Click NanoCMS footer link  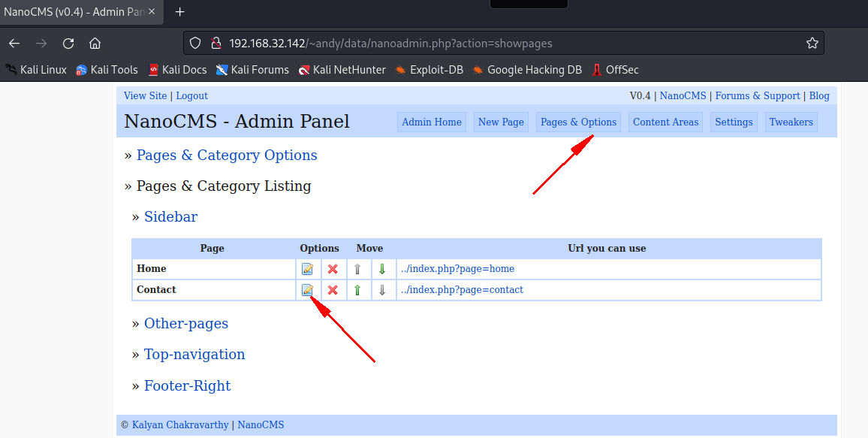click(x=261, y=424)
